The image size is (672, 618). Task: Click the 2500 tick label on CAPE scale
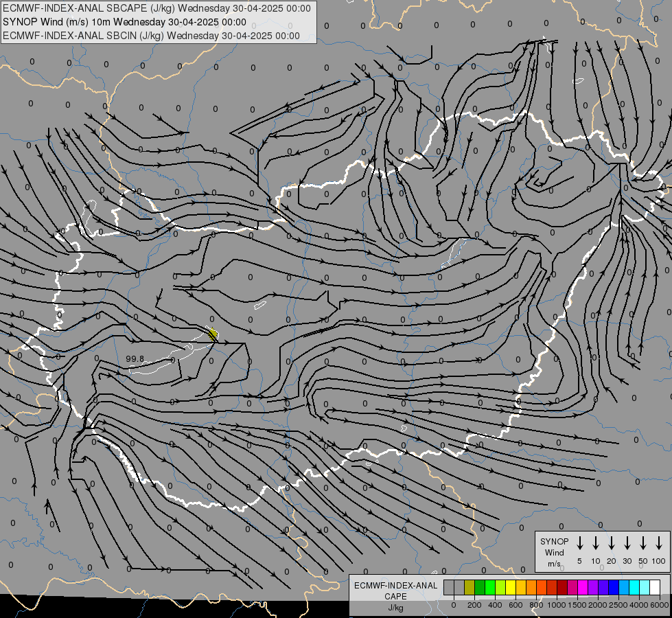618,605
